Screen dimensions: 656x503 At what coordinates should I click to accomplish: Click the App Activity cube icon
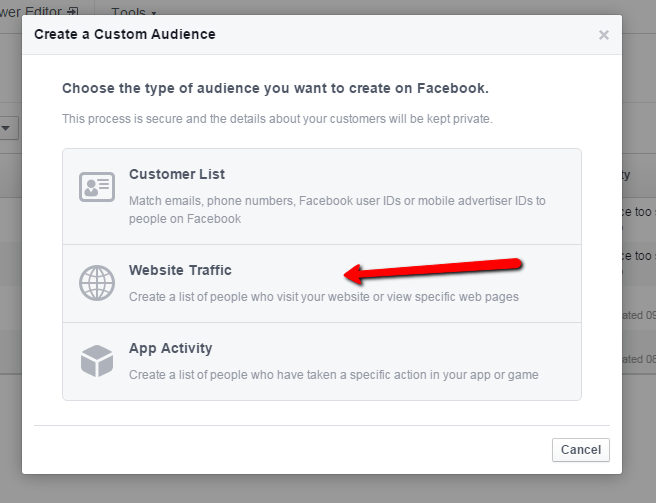(x=97, y=361)
